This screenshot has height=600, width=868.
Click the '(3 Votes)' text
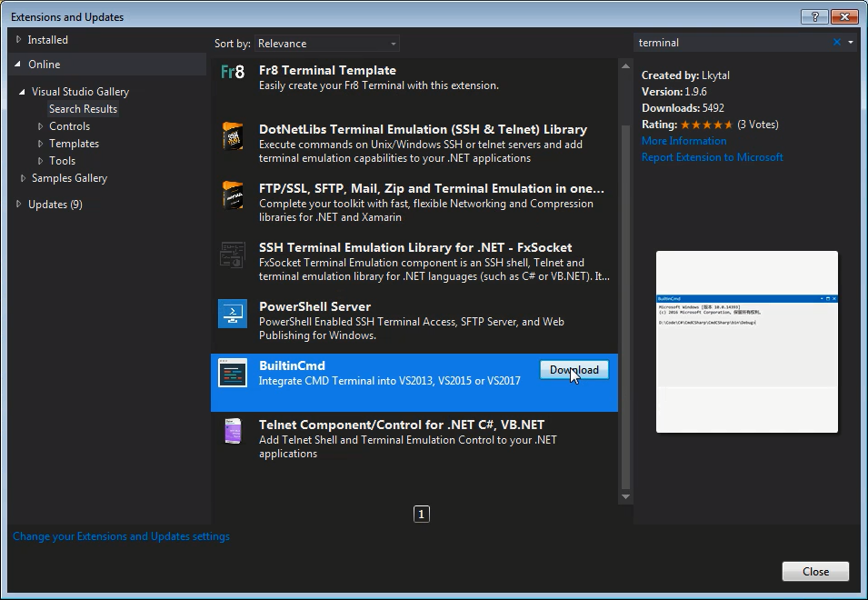coord(757,125)
